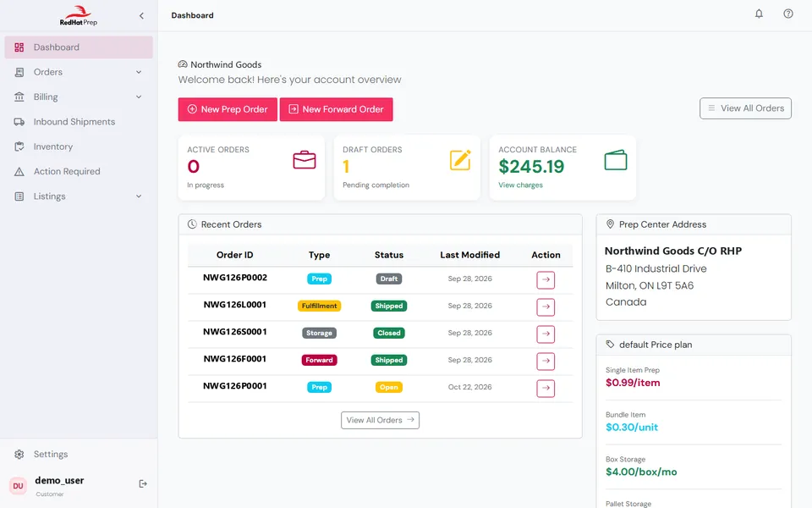Click the edit pencil icon on Draft Orders card
This screenshot has width=812, height=508.
(x=460, y=160)
